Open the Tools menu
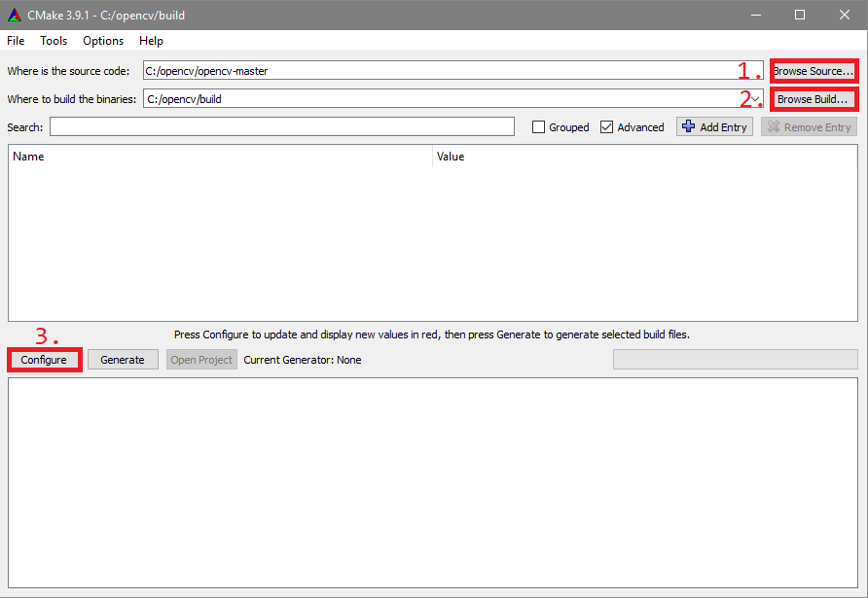The width and height of the screenshot is (868, 598). 54,41
